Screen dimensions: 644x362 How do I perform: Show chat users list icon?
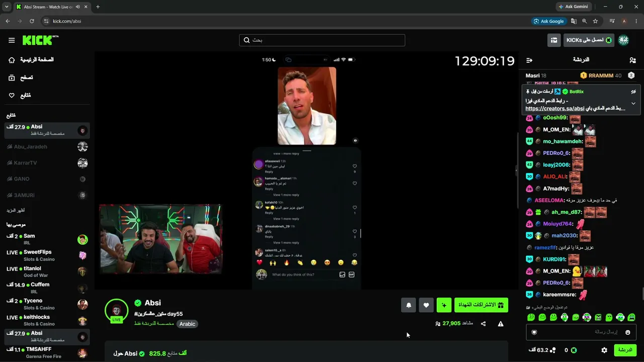tap(632, 60)
